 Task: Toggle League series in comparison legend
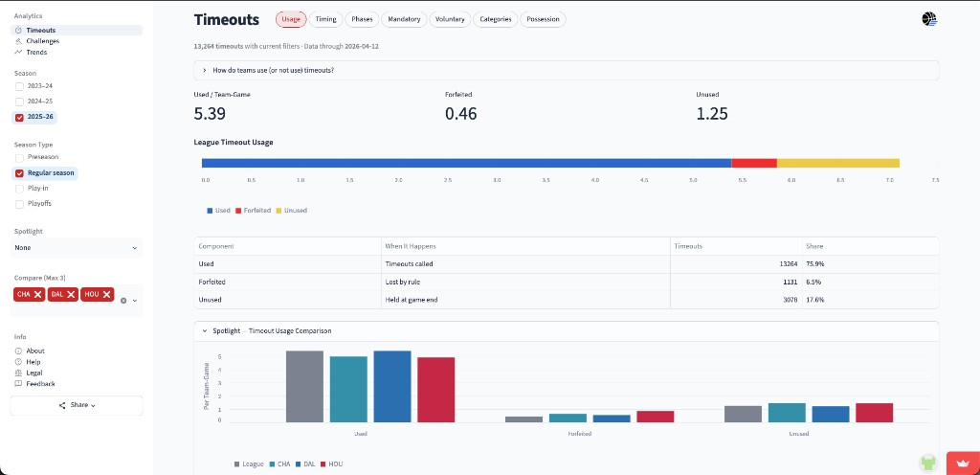coord(249,464)
